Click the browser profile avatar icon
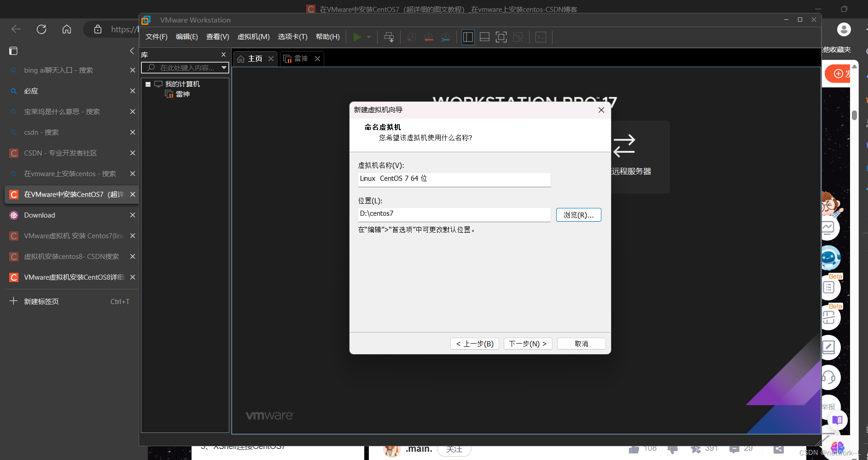Image resolution: width=868 pixels, height=460 pixels. (844, 29)
